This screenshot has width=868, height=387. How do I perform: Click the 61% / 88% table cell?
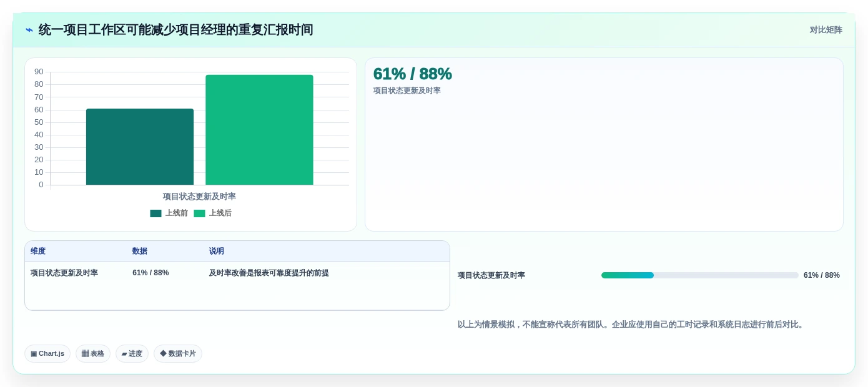(x=150, y=273)
